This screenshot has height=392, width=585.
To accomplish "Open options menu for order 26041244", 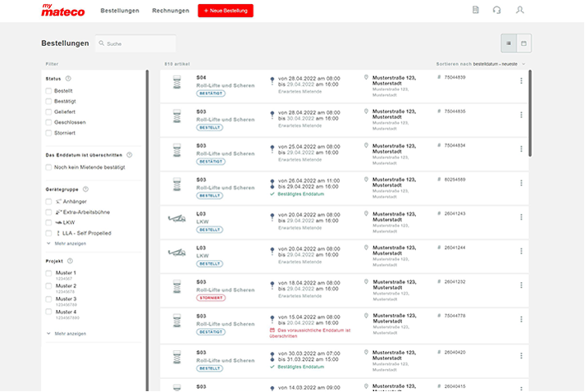I will point(521,251).
